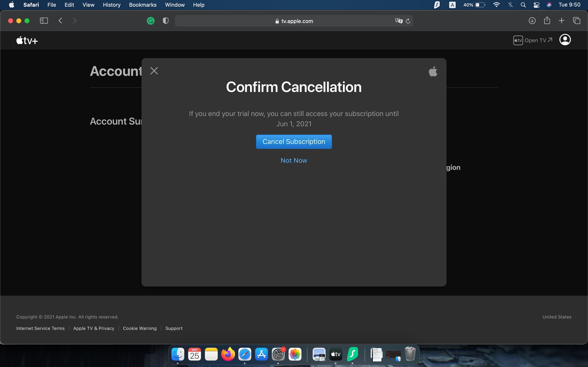The image size is (588, 367).
Task: Click the Grammarly extension icon
Action: (151, 20)
